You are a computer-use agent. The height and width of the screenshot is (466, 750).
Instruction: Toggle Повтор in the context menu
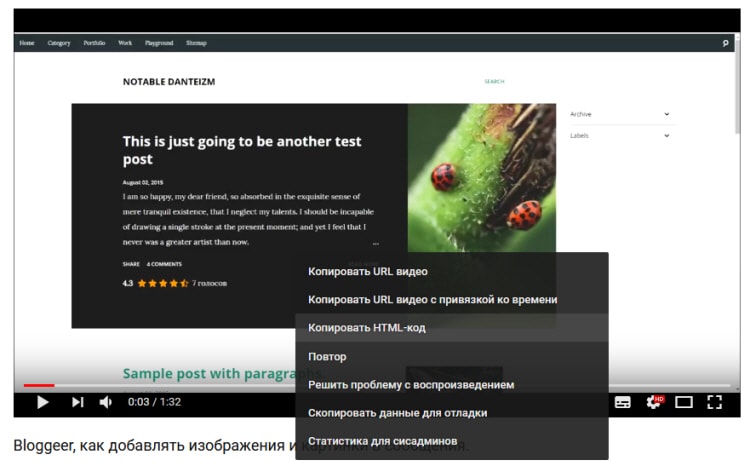(452, 356)
